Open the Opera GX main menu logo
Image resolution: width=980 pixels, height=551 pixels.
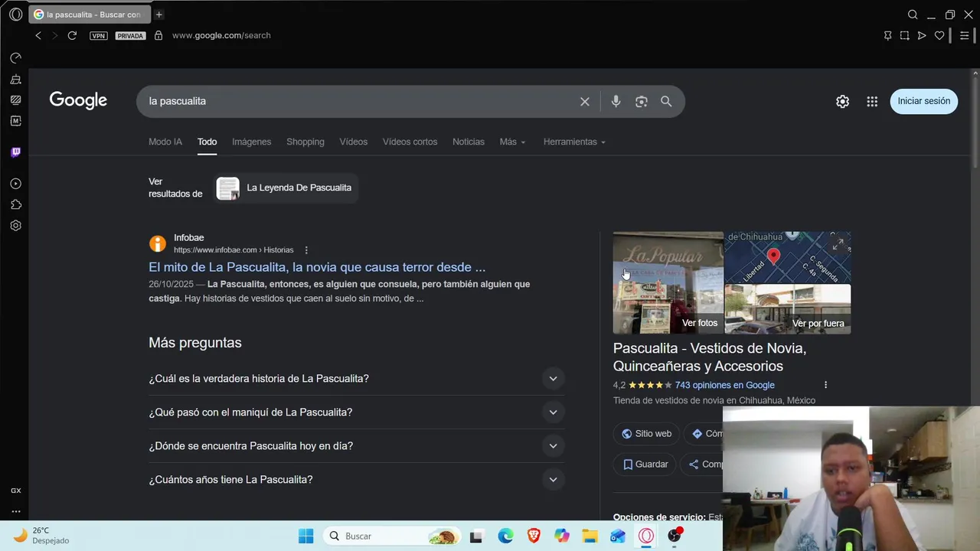(x=15, y=15)
